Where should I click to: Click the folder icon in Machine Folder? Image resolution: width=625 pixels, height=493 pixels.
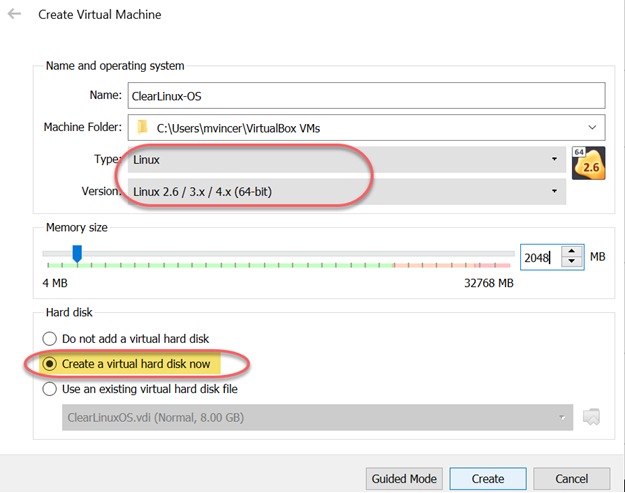pos(143,128)
